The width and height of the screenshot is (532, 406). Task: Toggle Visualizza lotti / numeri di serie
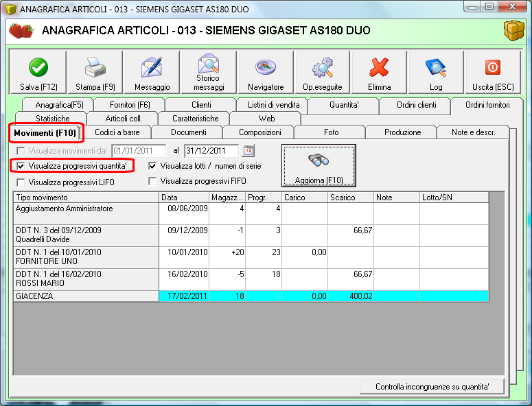point(152,166)
